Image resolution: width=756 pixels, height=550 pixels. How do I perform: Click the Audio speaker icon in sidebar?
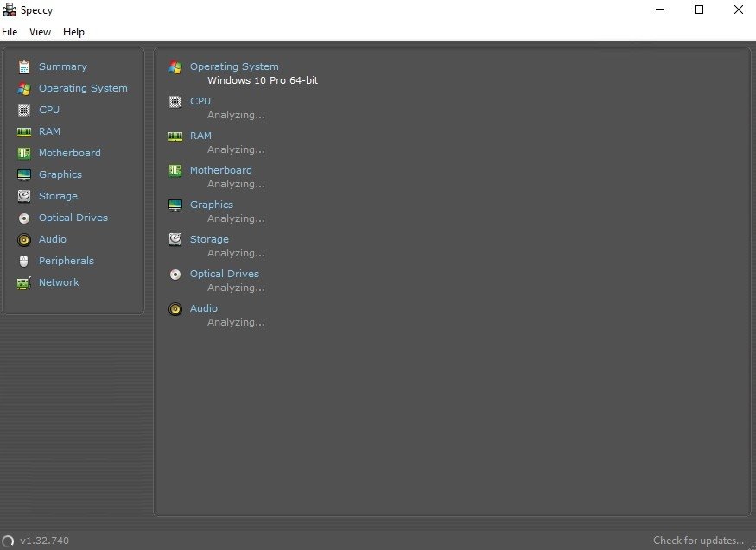coord(23,239)
